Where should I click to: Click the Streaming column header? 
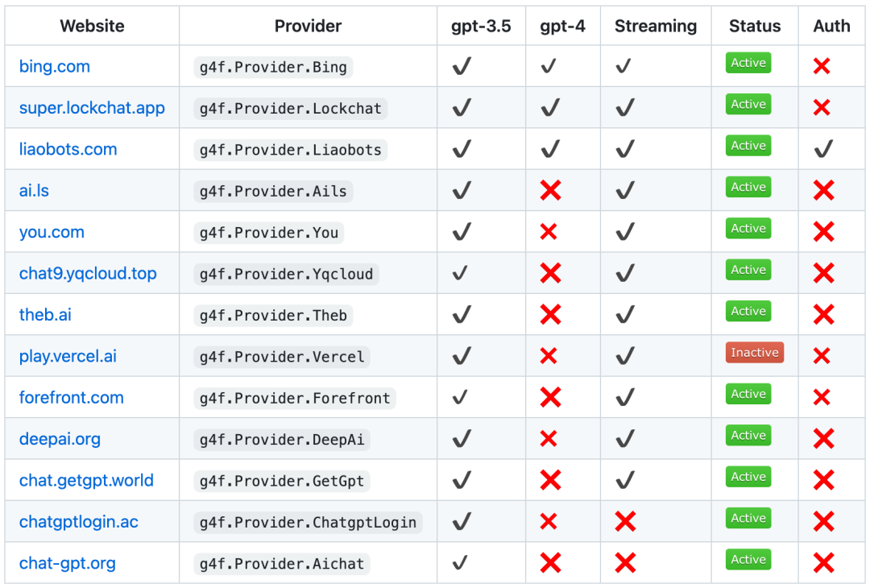coord(656,26)
